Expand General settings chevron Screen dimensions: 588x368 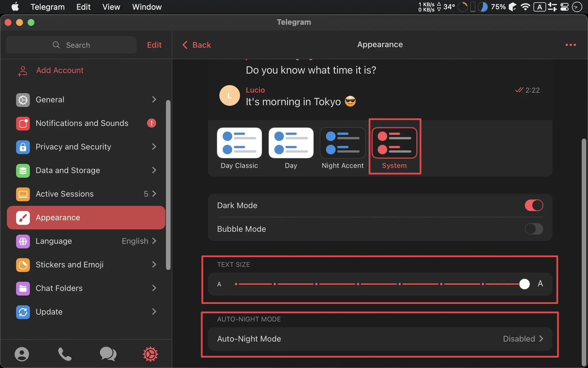[154, 99]
